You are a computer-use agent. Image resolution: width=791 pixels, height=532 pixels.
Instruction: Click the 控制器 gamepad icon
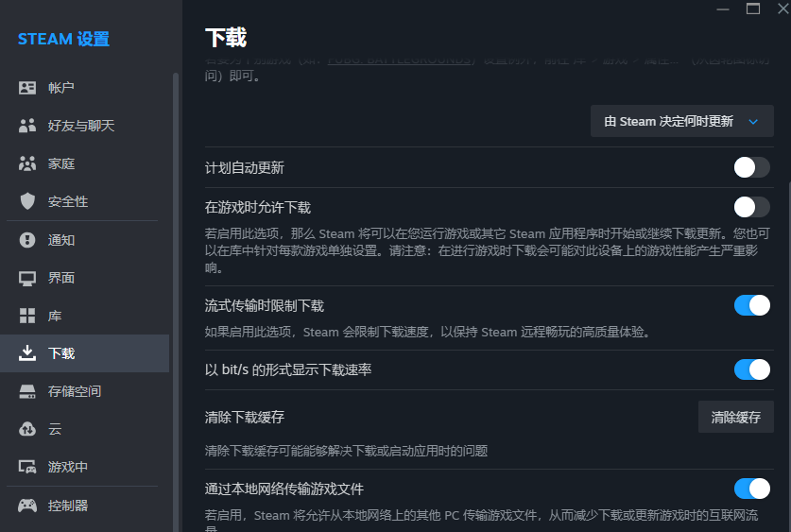[27, 506]
